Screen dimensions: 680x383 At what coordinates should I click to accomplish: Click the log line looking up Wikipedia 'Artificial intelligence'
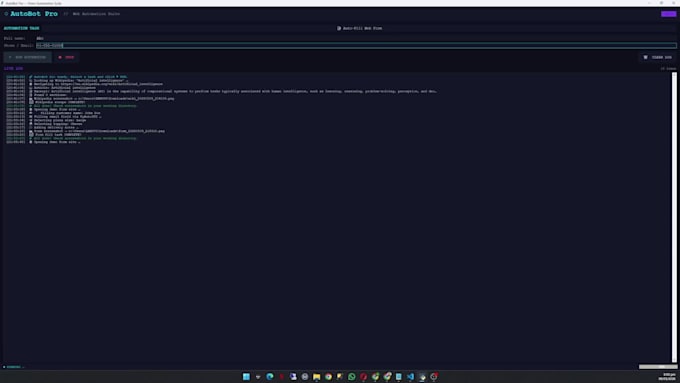pos(67,81)
